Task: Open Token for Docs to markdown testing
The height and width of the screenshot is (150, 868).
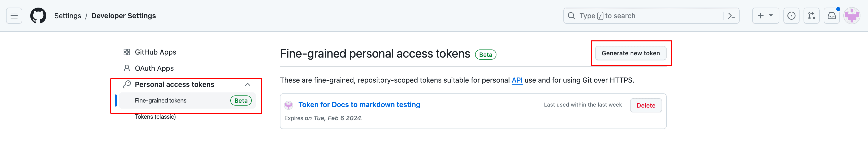Action: (x=359, y=105)
